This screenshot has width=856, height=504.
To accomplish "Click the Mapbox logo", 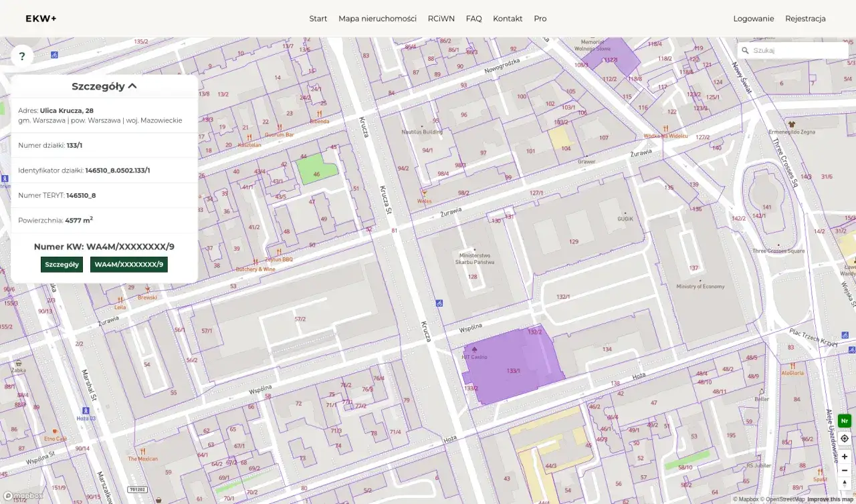I will (x=23, y=496).
